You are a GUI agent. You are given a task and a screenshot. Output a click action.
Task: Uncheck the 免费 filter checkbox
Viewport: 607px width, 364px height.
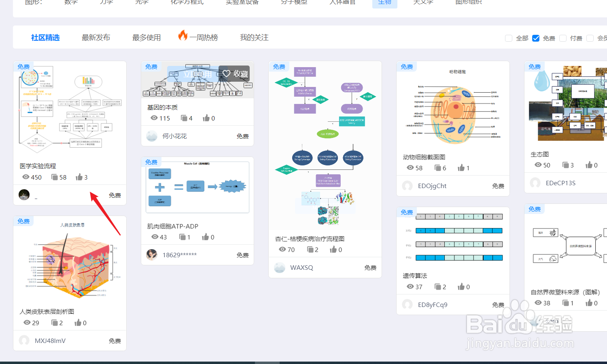536,38
